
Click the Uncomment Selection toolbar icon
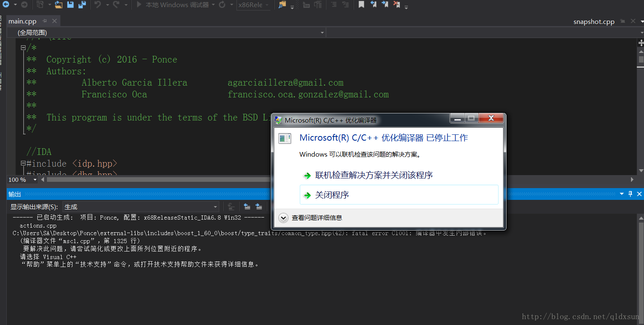click(x=318, y=5)
